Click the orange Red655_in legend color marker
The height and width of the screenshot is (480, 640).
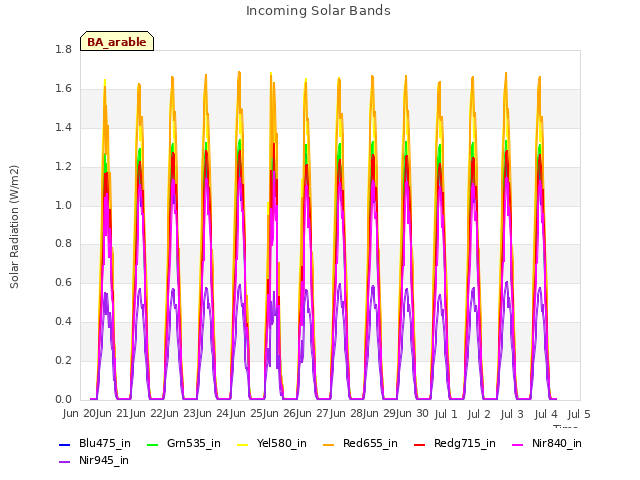pyautogui.click(x=329, y=444)
